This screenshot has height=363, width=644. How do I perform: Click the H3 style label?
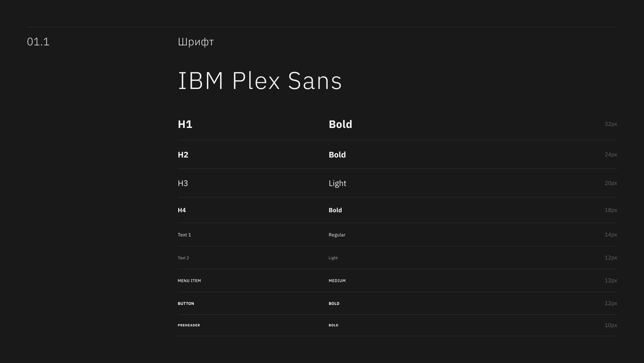tap(183, 183)
